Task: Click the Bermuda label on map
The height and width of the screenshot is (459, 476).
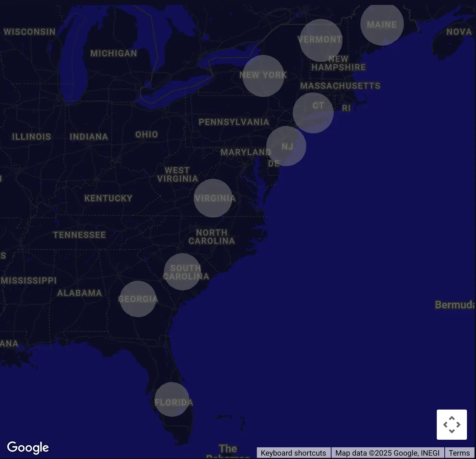Action: [454, 305]
